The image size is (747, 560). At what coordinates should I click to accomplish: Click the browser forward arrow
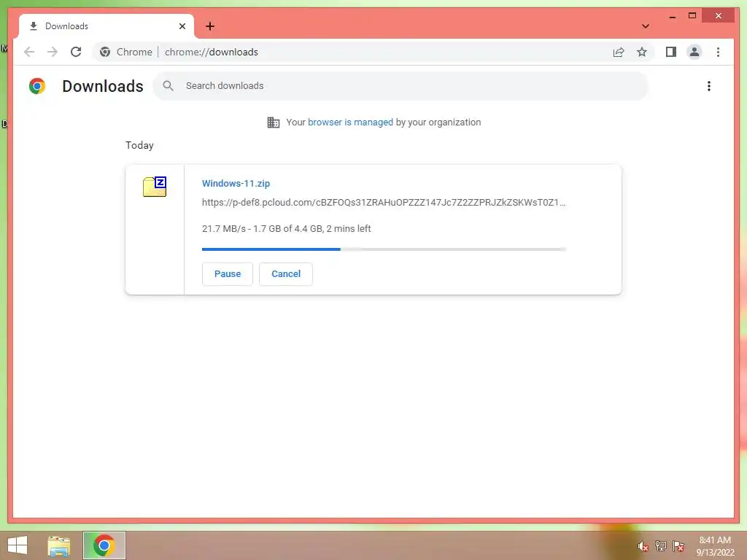(x=53, y=52)
